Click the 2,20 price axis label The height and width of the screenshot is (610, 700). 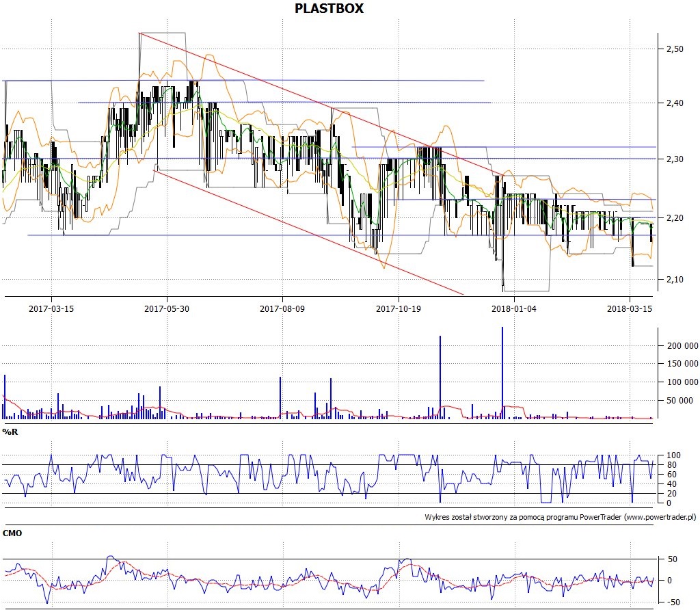pos(675,217)
